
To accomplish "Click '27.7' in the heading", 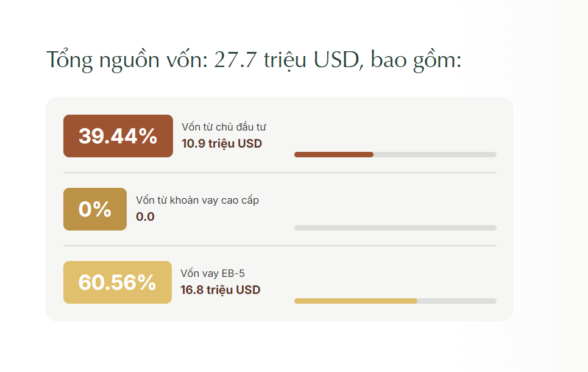I will pos(235,60).
